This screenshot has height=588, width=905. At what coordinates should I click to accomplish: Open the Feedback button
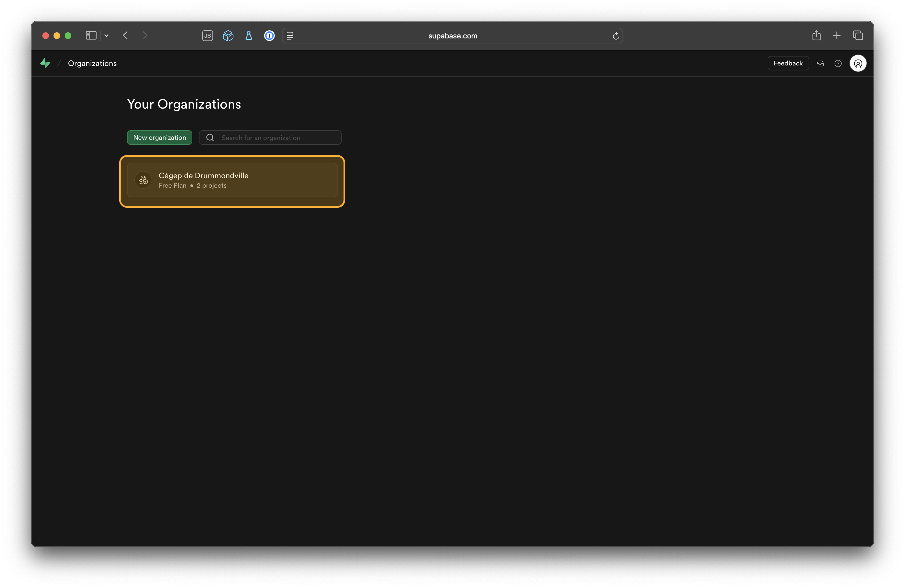click(x=788, y=63)
